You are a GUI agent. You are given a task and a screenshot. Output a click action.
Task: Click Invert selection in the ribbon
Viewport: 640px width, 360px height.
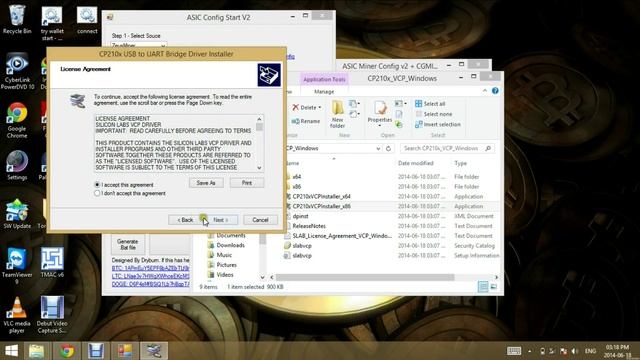tap(438, 124)
